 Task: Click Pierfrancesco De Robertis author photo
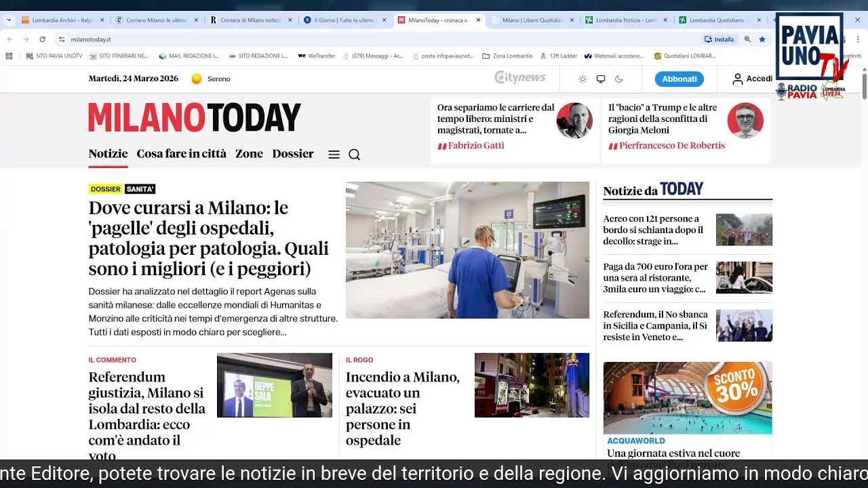tap(745, 121)
